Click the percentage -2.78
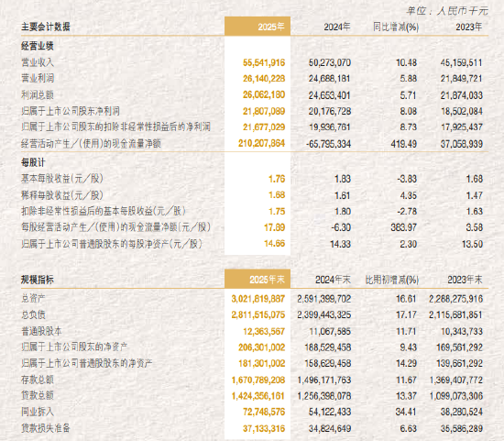 pos(407,212)
